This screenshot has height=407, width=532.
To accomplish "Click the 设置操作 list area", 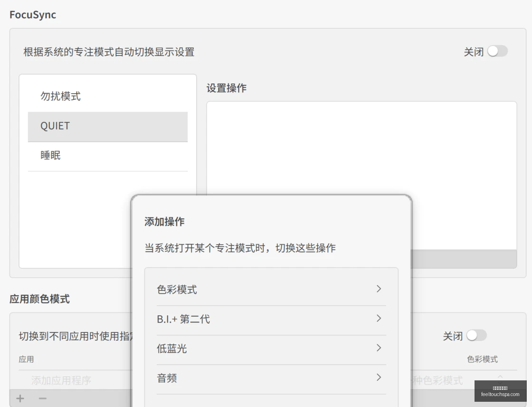I will [361, 175].
